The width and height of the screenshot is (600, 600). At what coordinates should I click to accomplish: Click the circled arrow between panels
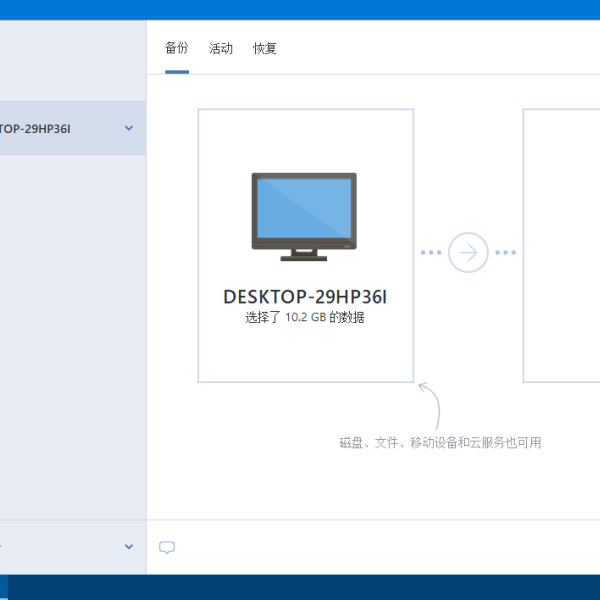point(468,253)
